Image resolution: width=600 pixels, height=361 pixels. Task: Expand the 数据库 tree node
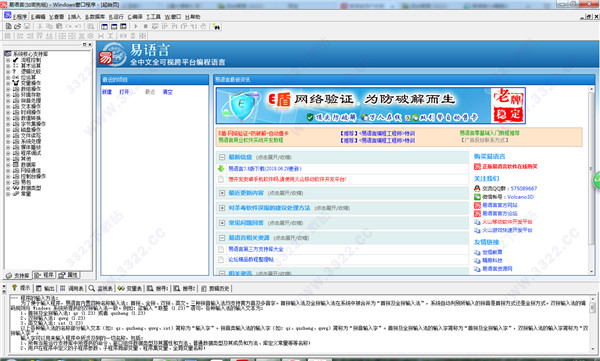pyautogui.click(x=8, y=165)
